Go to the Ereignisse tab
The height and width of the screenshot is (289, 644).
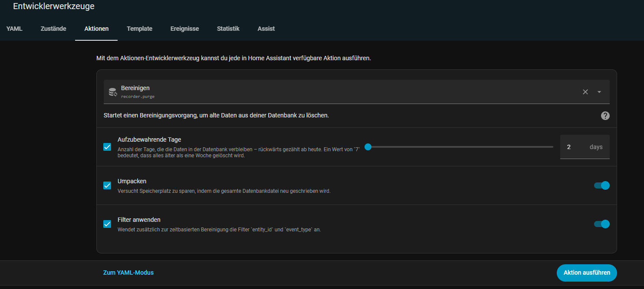click(x=184, y=29)
